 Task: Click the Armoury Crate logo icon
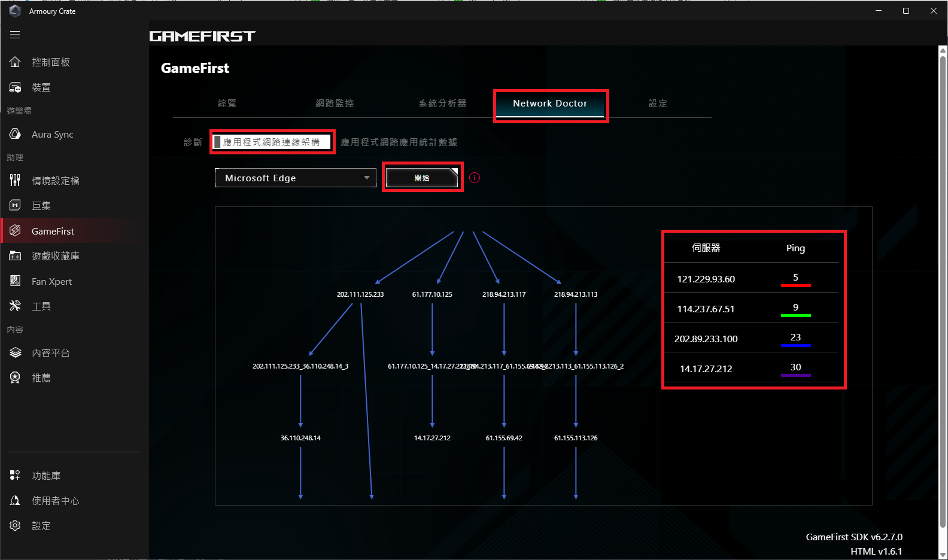coord(15,11)
